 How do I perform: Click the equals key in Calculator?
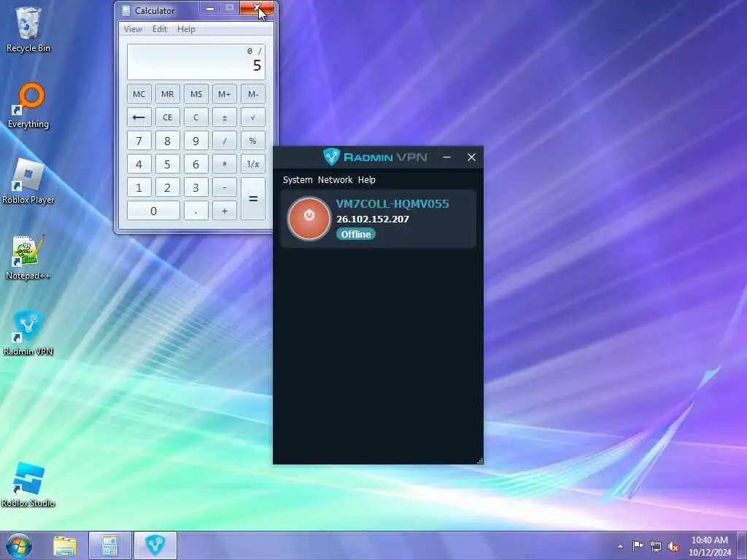pyautogui.click(x=253, y=198)
